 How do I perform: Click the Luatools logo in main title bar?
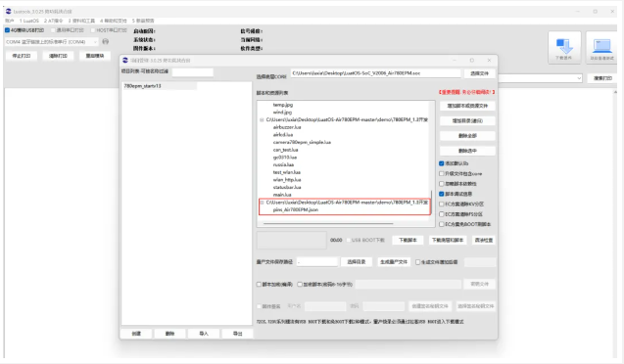tap(9, 11)
